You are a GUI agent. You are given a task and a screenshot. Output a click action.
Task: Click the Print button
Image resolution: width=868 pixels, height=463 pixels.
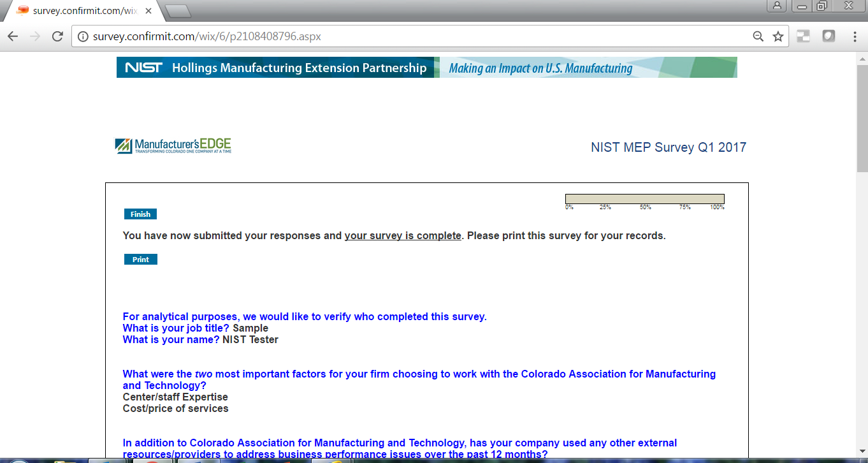(x=140, y=260)
